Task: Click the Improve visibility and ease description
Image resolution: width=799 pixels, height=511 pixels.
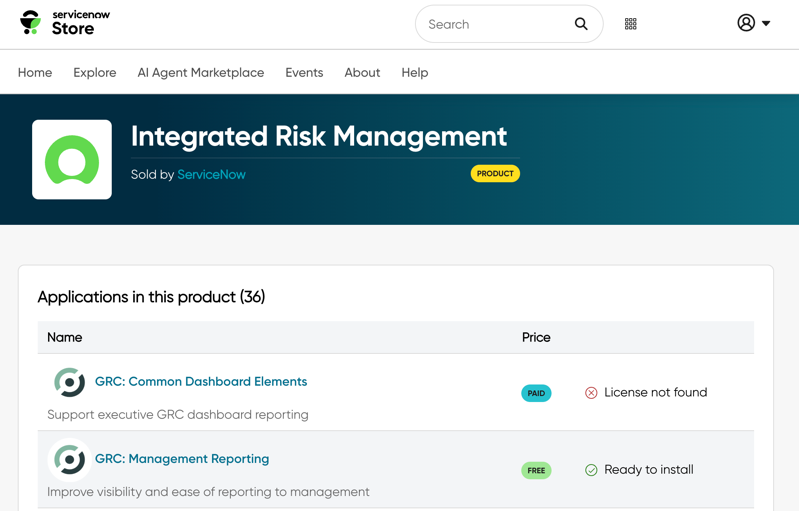Action: point(208,492)
